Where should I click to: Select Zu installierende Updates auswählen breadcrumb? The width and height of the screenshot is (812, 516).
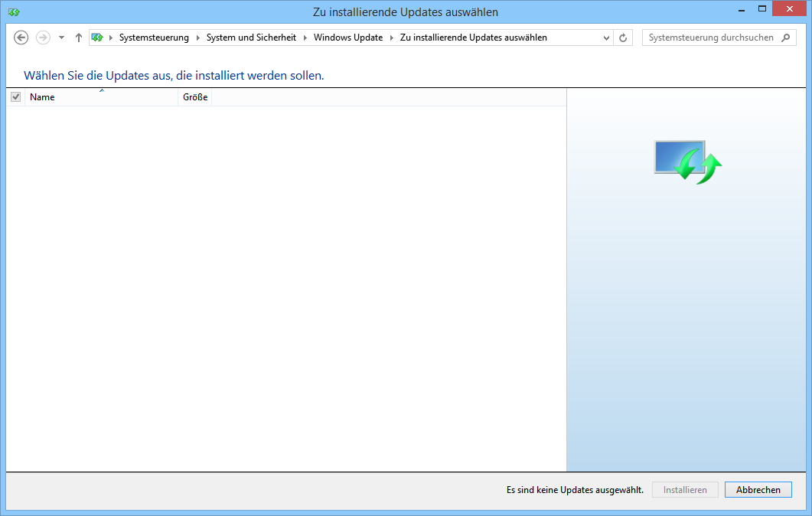(x=473, y=38)
